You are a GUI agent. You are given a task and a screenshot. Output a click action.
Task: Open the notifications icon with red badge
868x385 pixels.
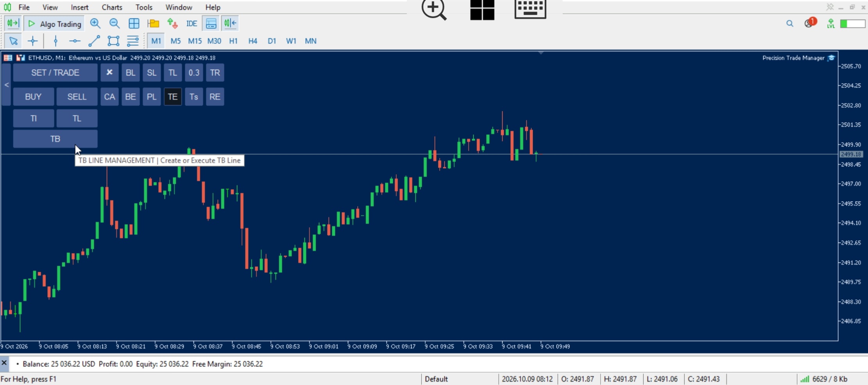pos(810,23)
